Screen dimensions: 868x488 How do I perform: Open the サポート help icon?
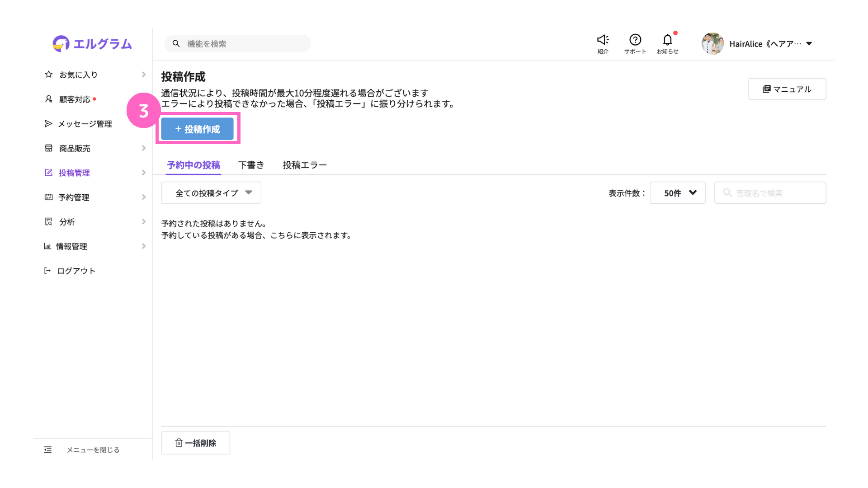pos(635,40)
